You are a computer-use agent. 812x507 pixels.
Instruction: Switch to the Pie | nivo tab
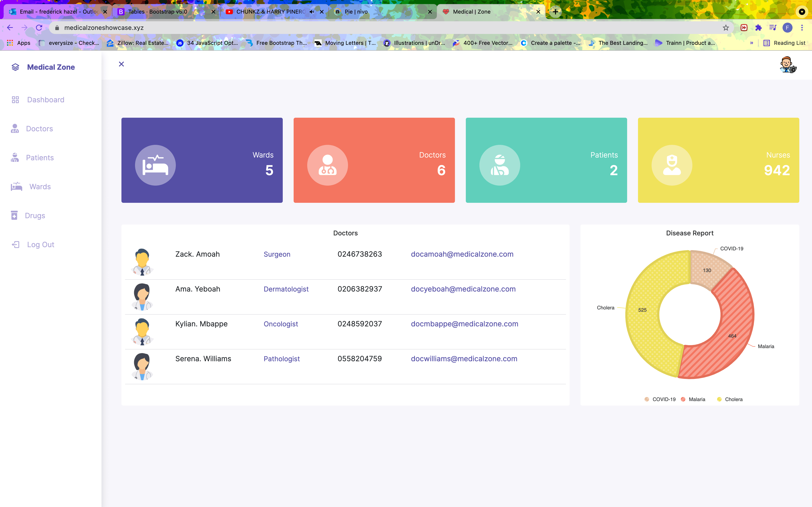click(x=356, y=12)
